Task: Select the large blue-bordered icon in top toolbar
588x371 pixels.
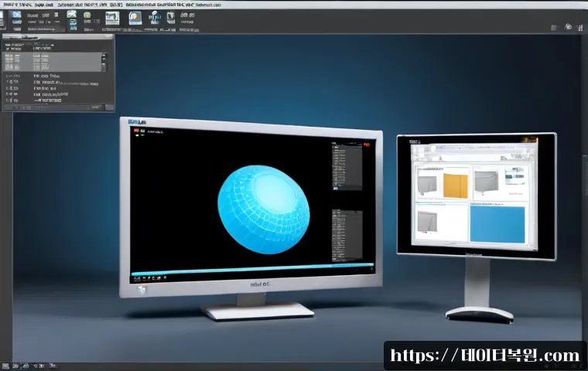Action: click(x=135, y=18)
